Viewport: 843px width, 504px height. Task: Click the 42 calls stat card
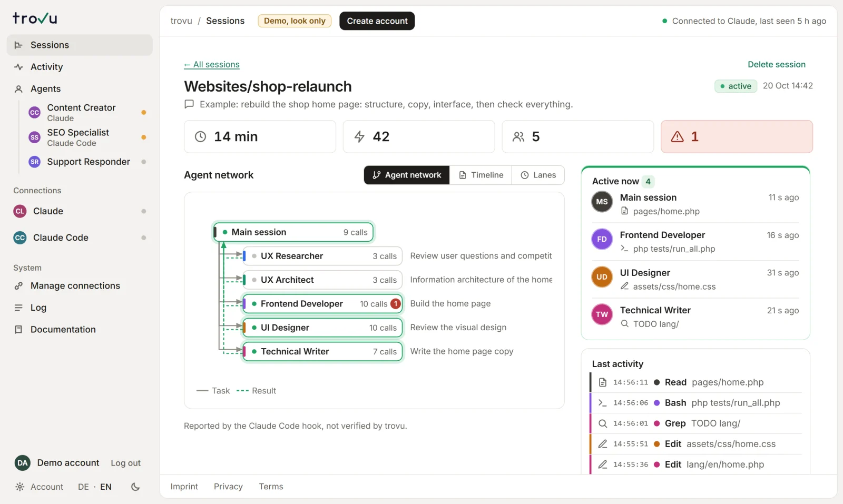point(419,137)
